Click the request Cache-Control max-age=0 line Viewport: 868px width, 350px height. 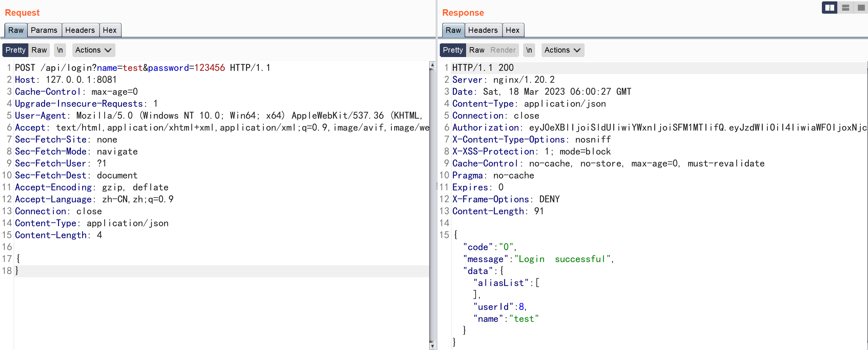pyautogui.click(x=76, y=92)
